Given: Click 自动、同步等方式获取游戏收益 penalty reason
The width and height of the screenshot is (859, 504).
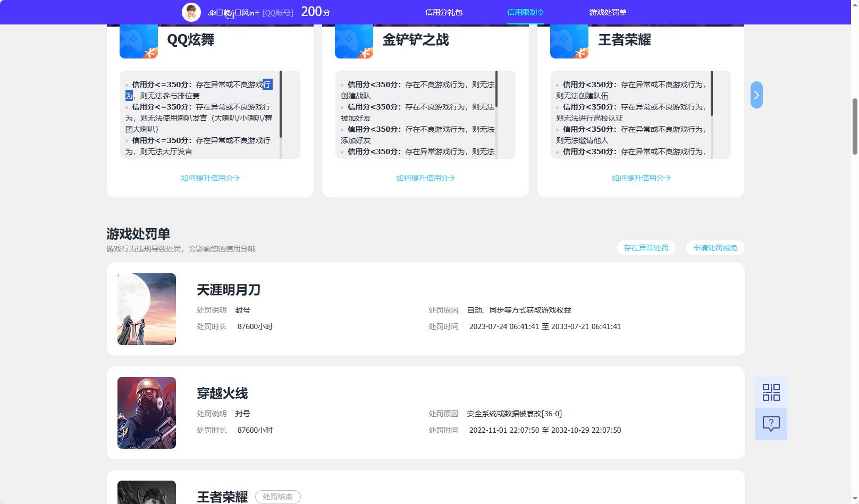Looking at the screenshot, I should coord(519,310).
